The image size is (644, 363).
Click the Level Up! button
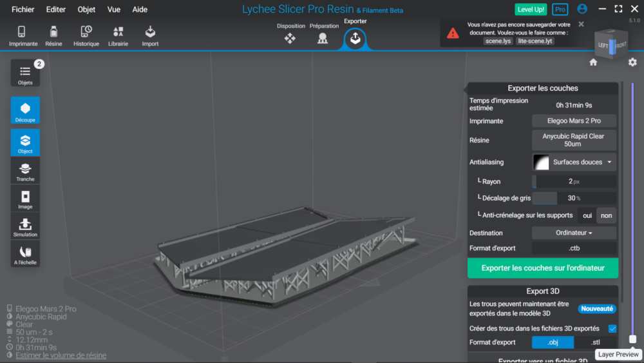[x=531, y=10]
